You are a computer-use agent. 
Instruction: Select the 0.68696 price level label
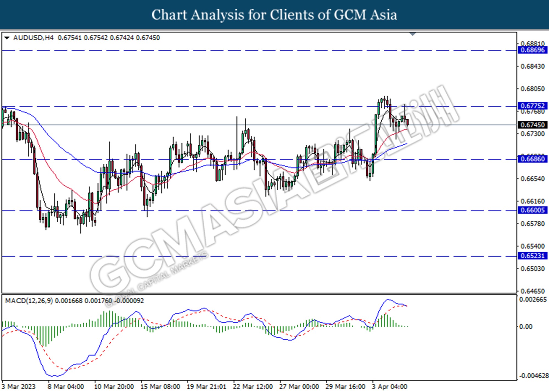click(x=533, y=50)
